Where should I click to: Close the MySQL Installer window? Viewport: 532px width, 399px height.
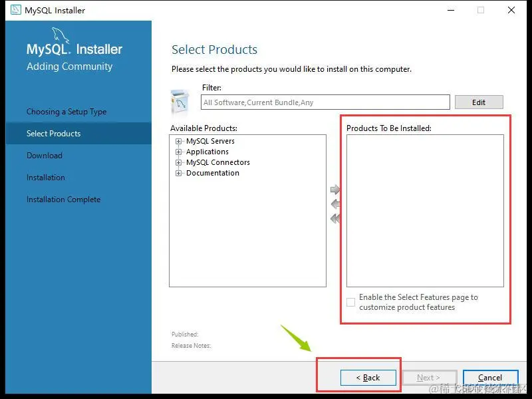pyautogui.click(x=511, y=10)
